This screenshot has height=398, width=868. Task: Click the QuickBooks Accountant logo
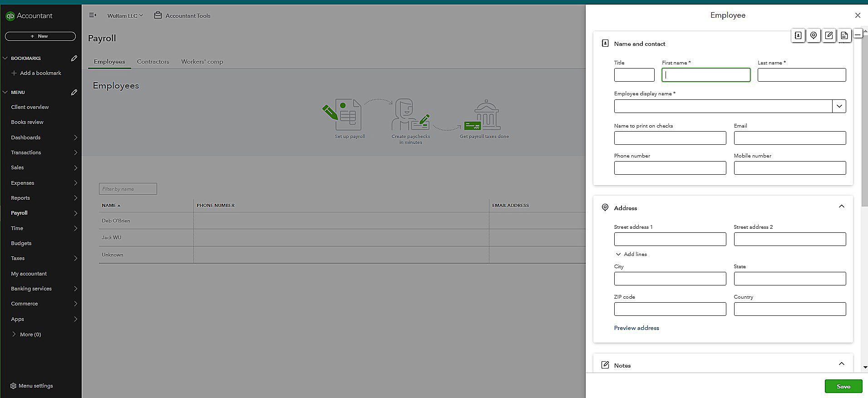pyautogui.click(x=29, y=16)
